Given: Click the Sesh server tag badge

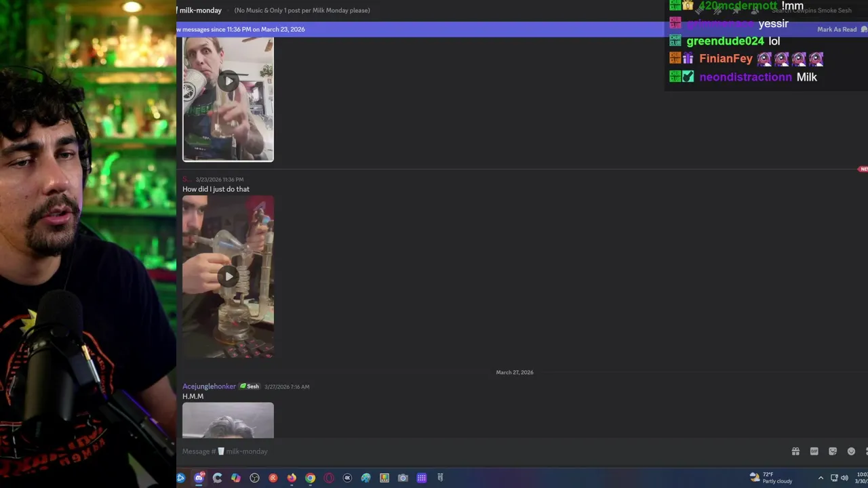Looking at the screenshot, I should point(250,386).
